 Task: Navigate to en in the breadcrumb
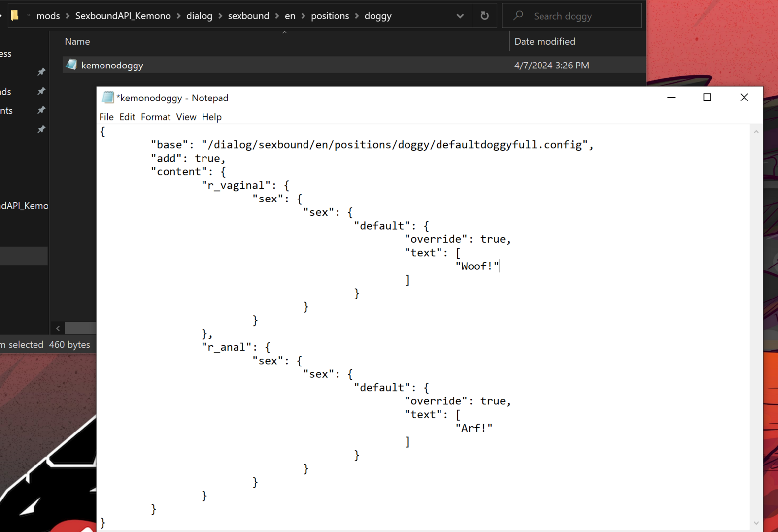(290, 16)
